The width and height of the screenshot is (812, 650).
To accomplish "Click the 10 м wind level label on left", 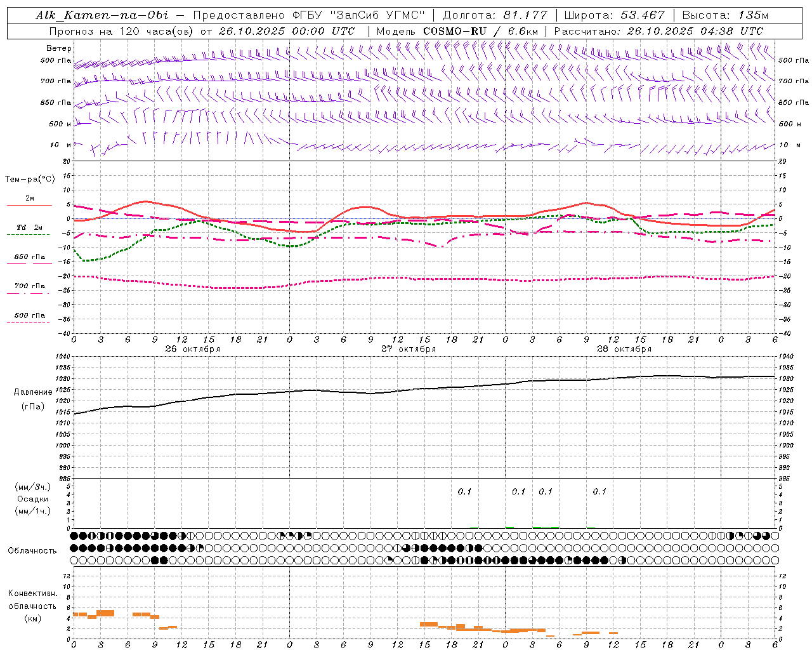I will [x=60, y=145].
